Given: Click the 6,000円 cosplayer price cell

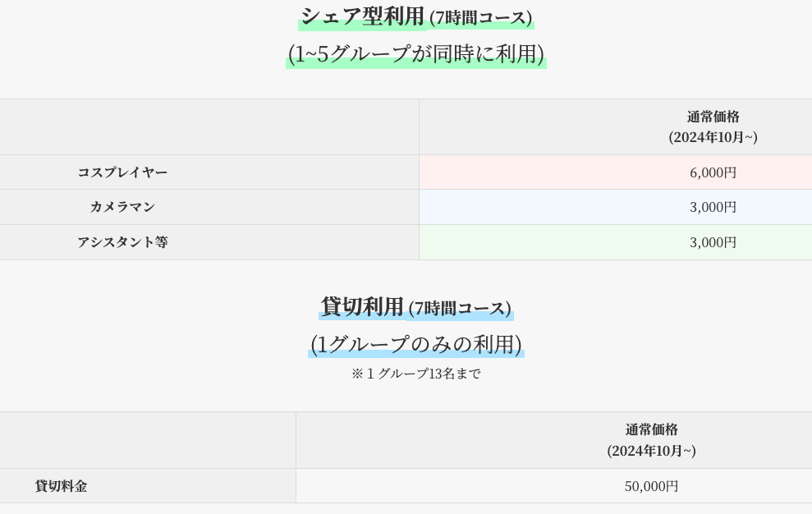Looking at the screenshot, I should pyautogui.click(x=615, y=172).
